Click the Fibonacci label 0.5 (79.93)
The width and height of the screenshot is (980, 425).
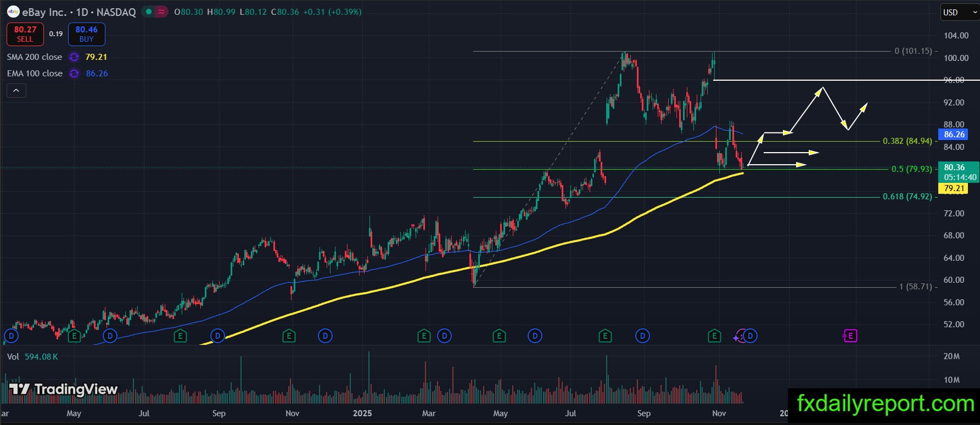(912, 169)
